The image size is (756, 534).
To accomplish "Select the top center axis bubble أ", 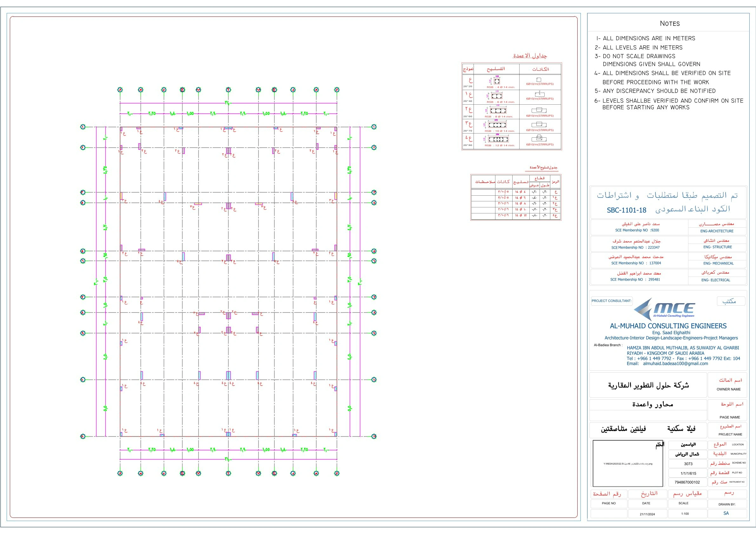I will point(228,90).
